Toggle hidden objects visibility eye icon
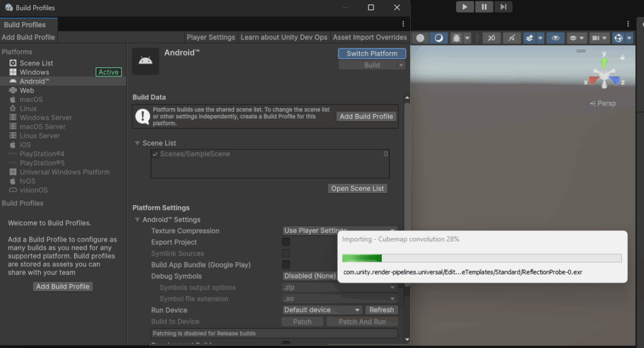The width and height of the screenshot is (644, 348). (555, 38)
